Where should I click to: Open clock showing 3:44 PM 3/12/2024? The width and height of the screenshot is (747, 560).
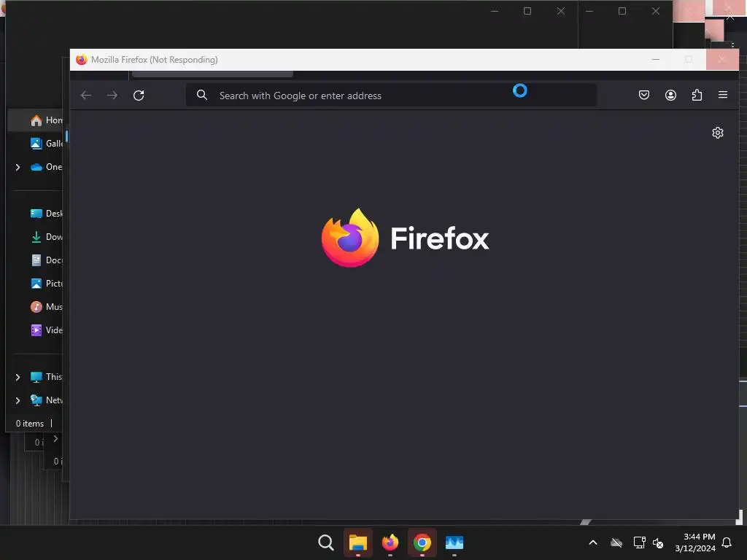click(x=695, y=542)
